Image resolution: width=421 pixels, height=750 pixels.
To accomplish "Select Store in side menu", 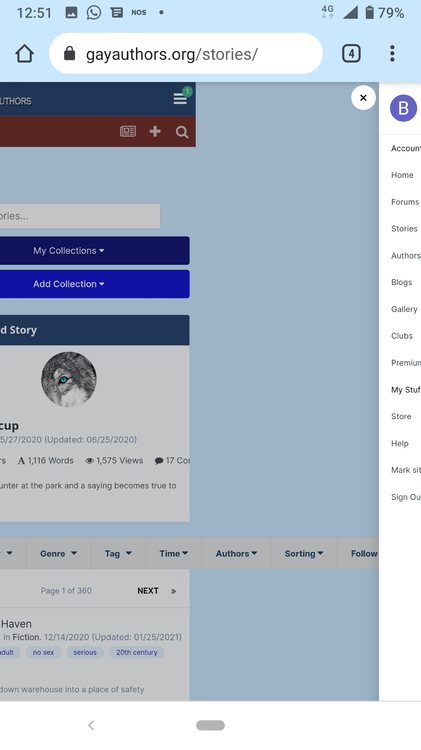I will click(x=401, y=417).
